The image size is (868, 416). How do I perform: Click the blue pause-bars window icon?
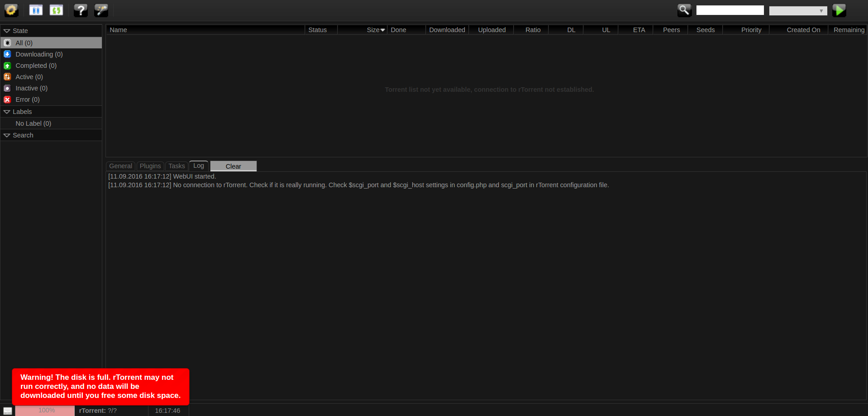pos(36,10)
